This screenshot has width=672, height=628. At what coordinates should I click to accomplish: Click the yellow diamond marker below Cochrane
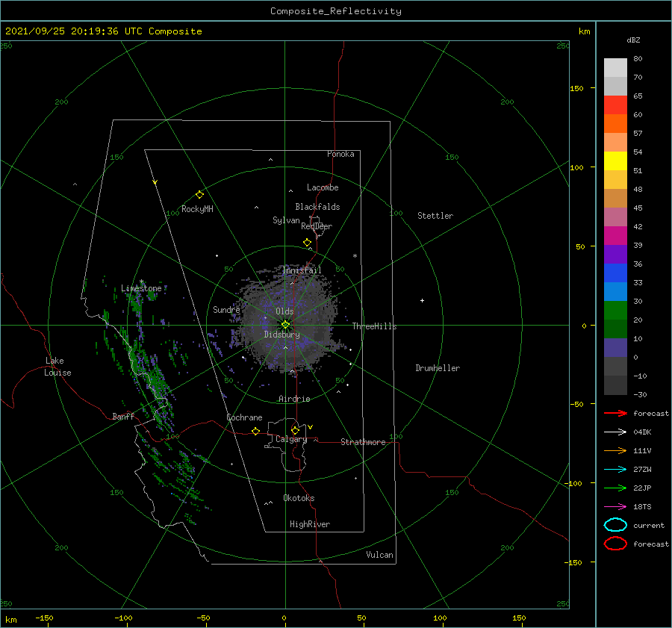tap(255, 431)
